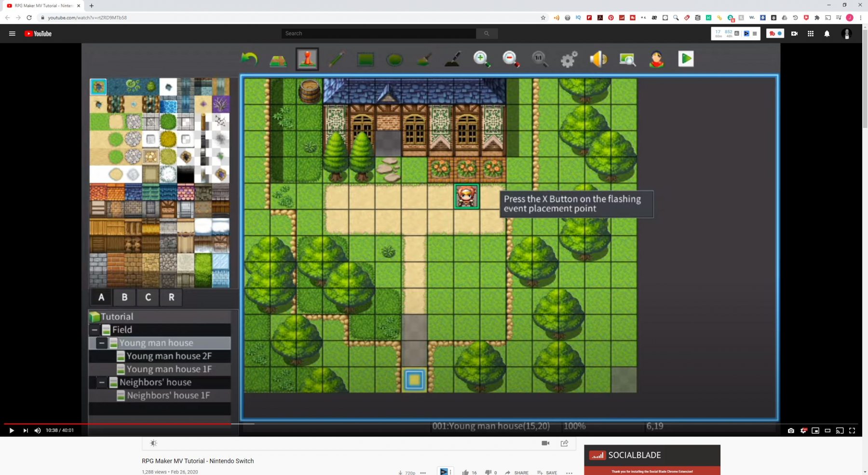Open the event search icon
Image resolution: width=868 pixels, height=475 pixels.
click(627, 59)
